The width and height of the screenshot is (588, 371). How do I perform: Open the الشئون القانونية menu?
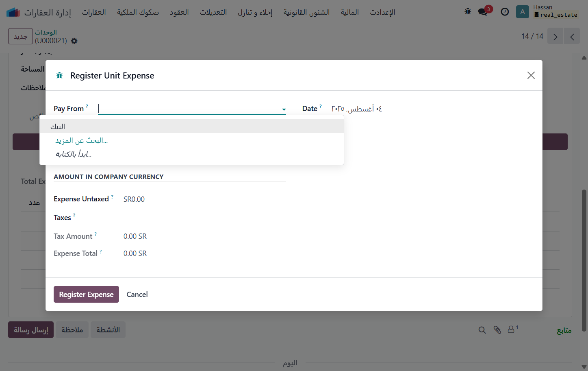pyautogui.click(x=306, y=12)
